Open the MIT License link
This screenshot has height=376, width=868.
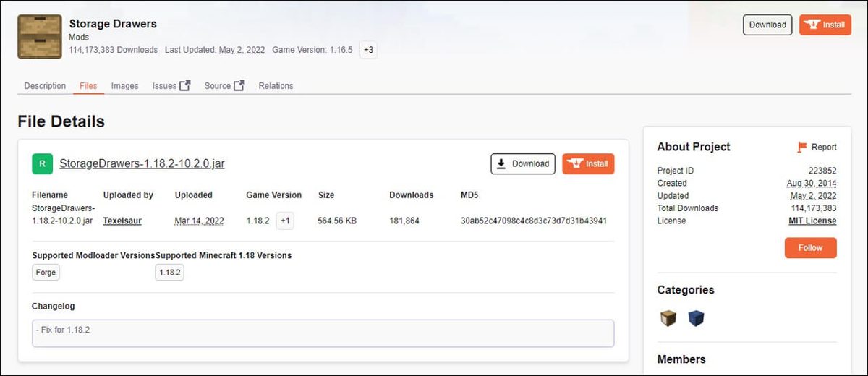tap(812, 221)
